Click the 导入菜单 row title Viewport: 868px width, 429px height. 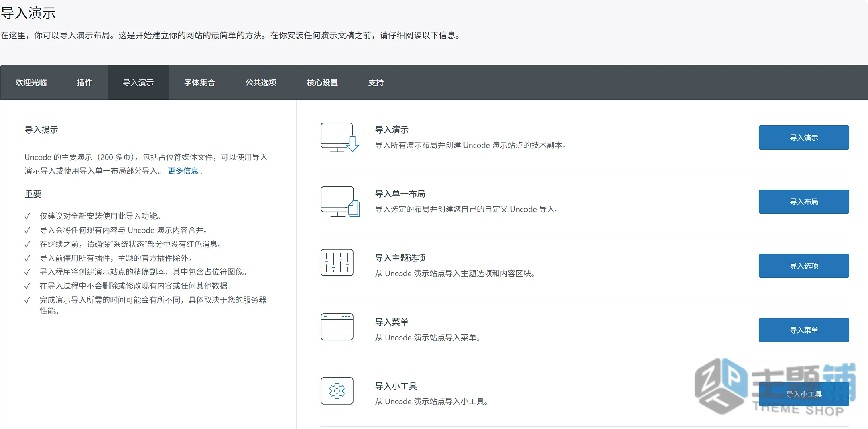(392, 322)
